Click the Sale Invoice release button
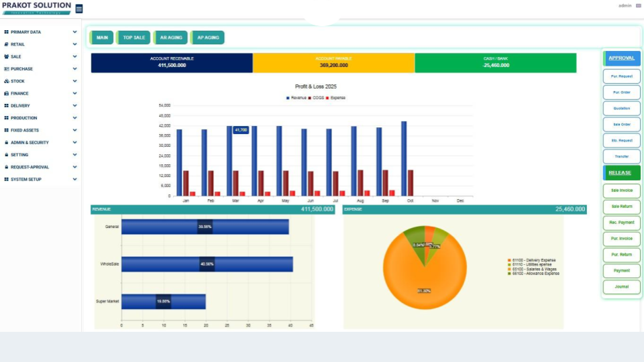The height and width of the screenshot is (362, 644). (x=622, y=191)
